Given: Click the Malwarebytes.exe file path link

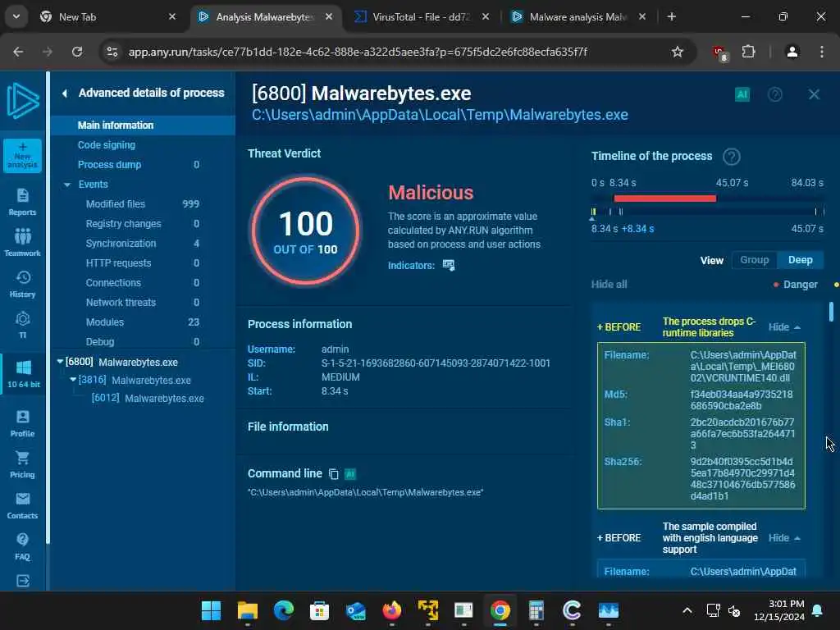Looking at the screenshot, I should [x=440, y=115].
